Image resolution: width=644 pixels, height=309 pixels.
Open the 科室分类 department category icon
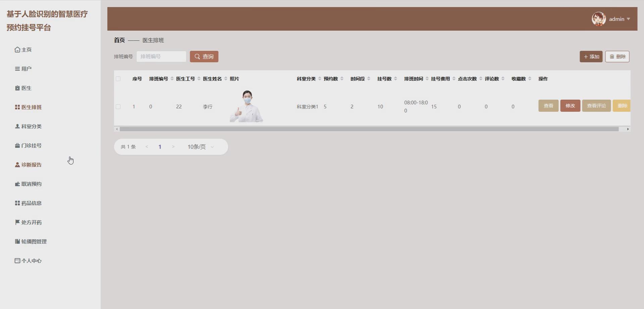point(17,126)
